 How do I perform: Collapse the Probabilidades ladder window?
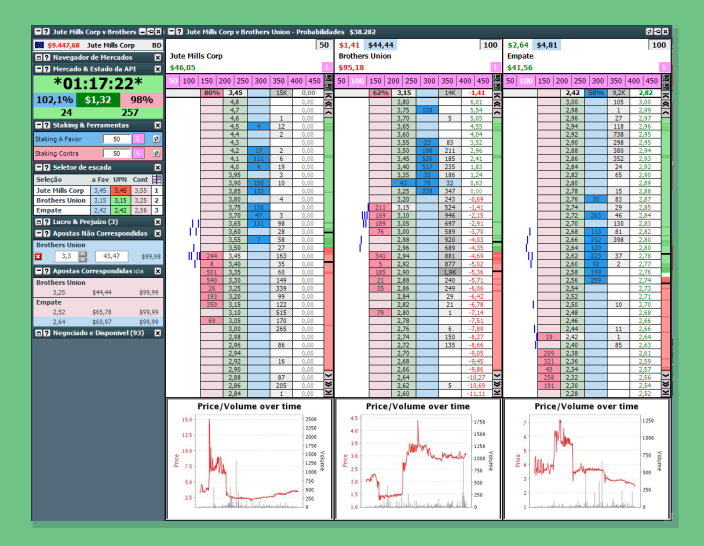tap(172, 32)
